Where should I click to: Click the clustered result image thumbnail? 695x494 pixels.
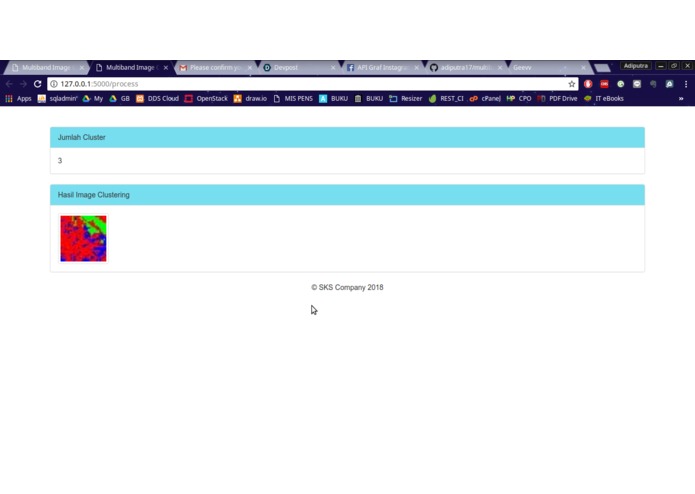pos(83,238)
